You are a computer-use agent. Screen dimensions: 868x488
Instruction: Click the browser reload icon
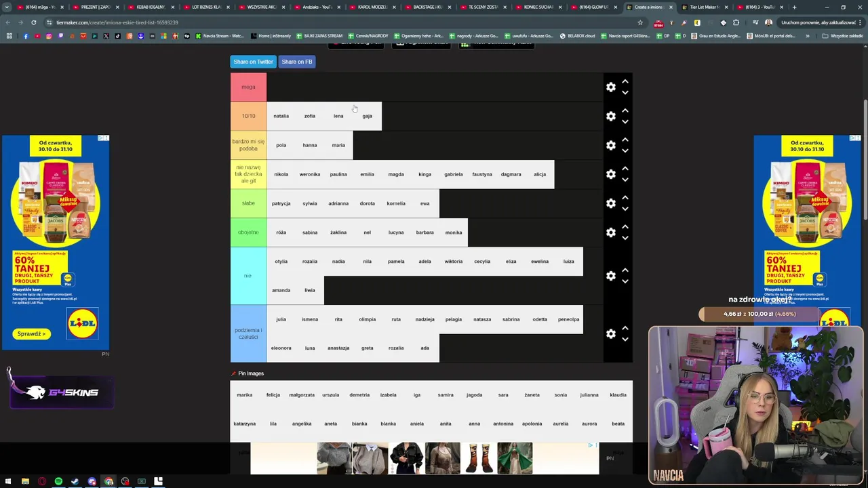tap(33, 22)
